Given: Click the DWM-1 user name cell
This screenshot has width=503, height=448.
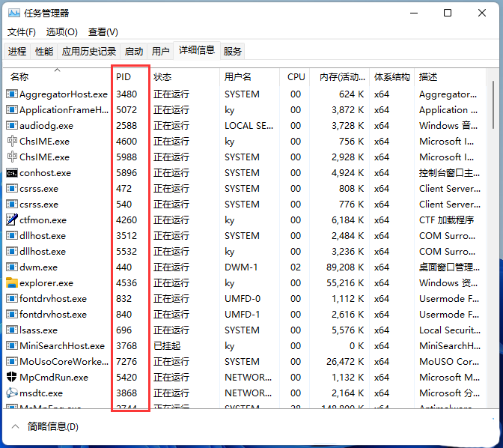Looking at the screenshot, I should pyautogui.click(x=241, y=267).
